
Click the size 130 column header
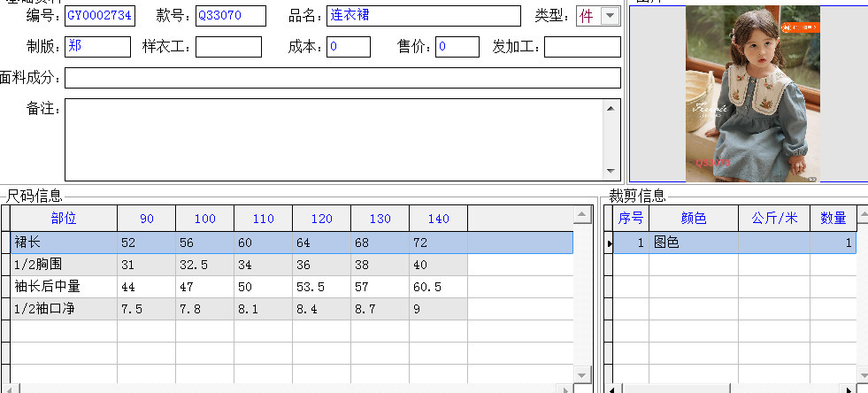[x=380, y=218]
